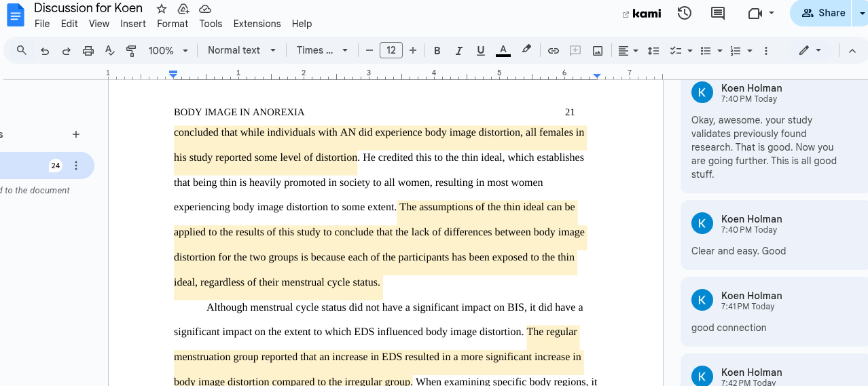Click the Print icon
This screenshot has height=386, width=868.
pos(88,51)
